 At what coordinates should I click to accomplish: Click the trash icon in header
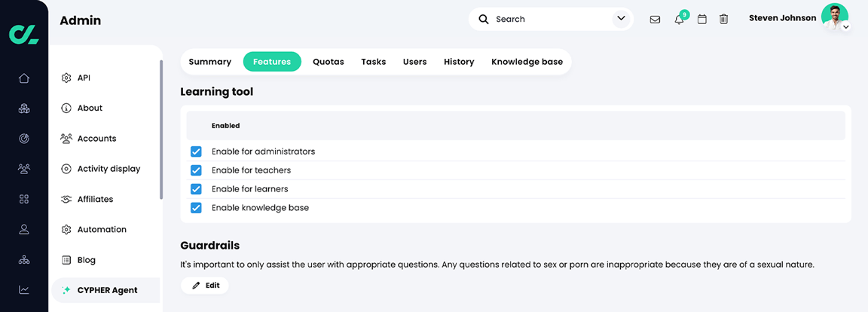click(723, 20)
